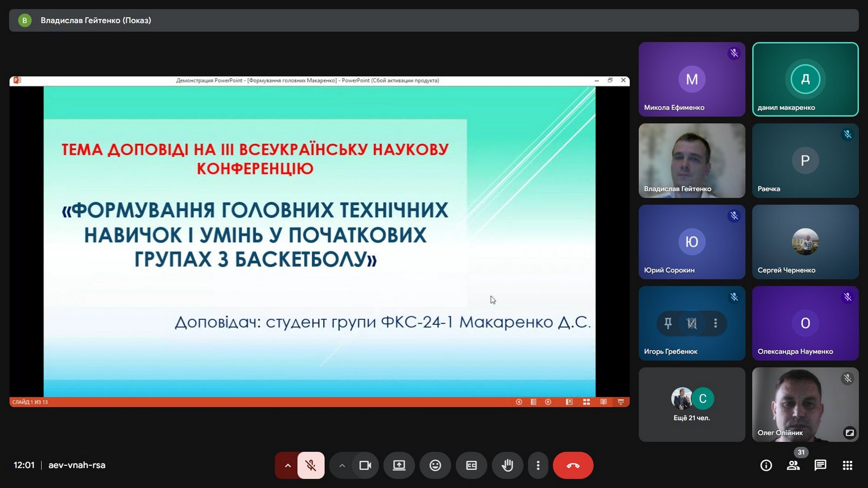Viewport: 868px width, 488px height.
Task: Raise your hand in the meeting
Action: coord(507,465)
